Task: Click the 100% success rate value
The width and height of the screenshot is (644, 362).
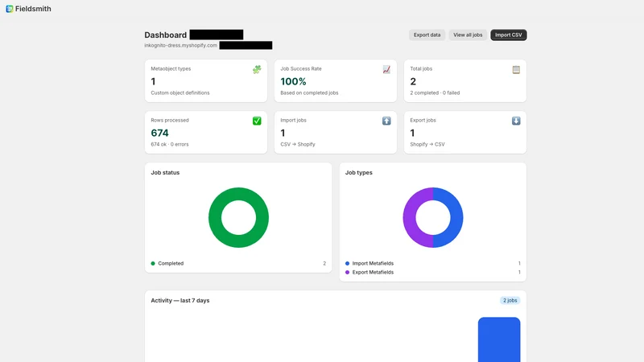Action: click(293, 81)
